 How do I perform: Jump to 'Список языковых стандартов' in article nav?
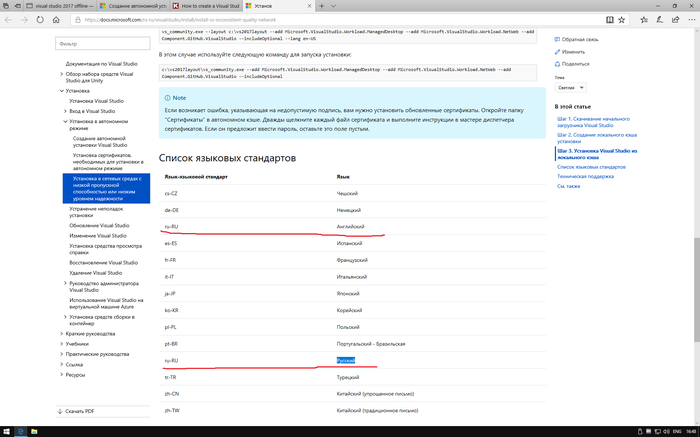(591, 167)
